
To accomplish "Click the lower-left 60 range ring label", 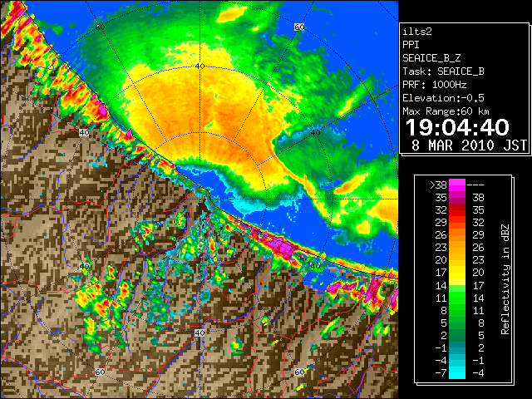I will point(100,372).
